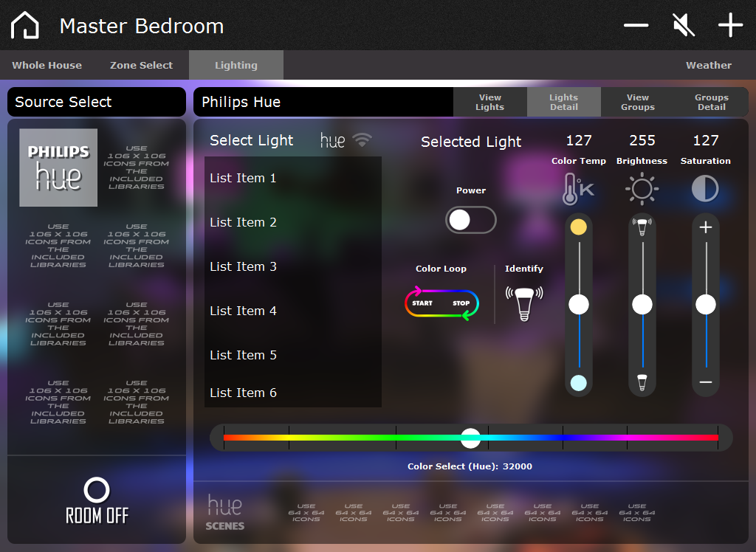756x552 pixels.
Task: Decrease saturation with the minus icon
Action: coord(705,382)
